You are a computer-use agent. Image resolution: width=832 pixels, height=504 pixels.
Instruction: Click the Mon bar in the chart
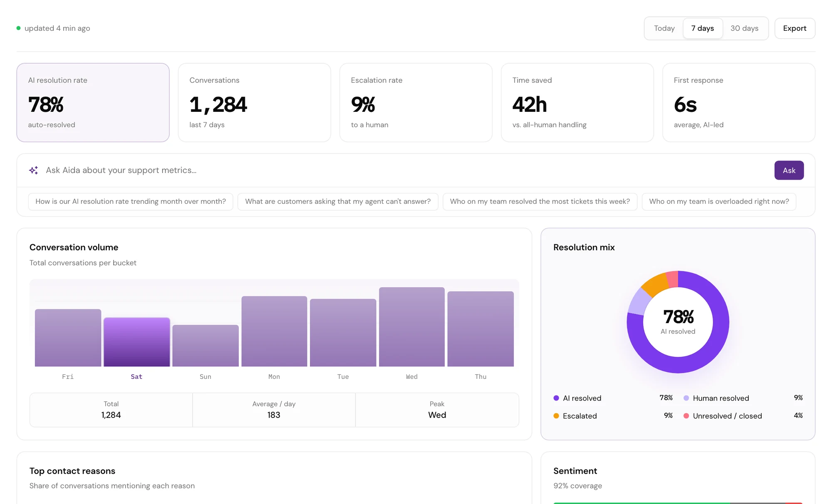coord(274,331)
